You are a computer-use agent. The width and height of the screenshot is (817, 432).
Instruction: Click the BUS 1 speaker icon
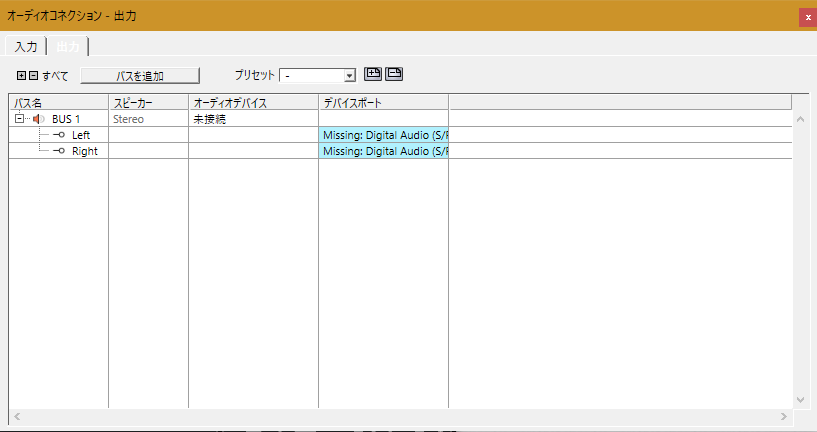tap(39, 119)
